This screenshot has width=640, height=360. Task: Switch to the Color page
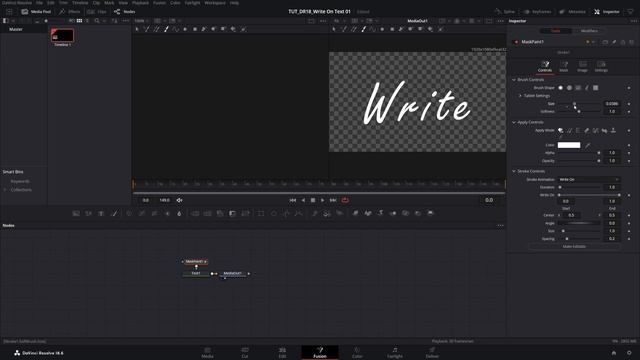(357, 353)
